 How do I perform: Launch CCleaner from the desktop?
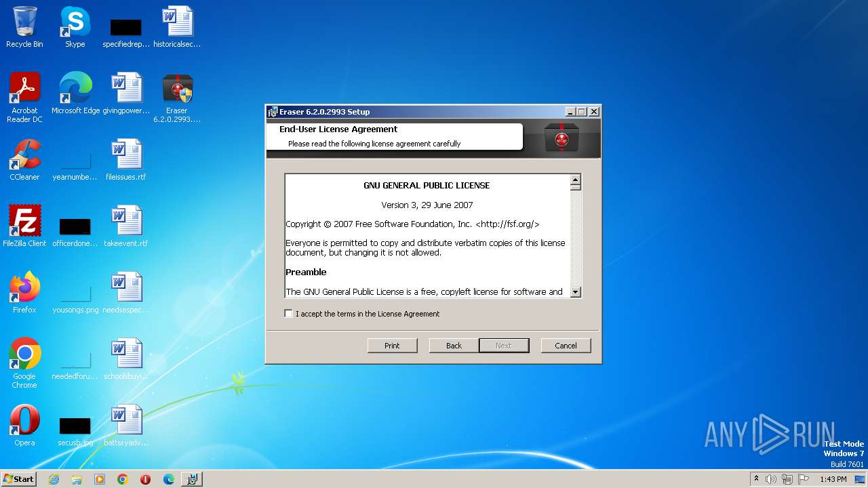pyautogui.click(x=24, y=160)
